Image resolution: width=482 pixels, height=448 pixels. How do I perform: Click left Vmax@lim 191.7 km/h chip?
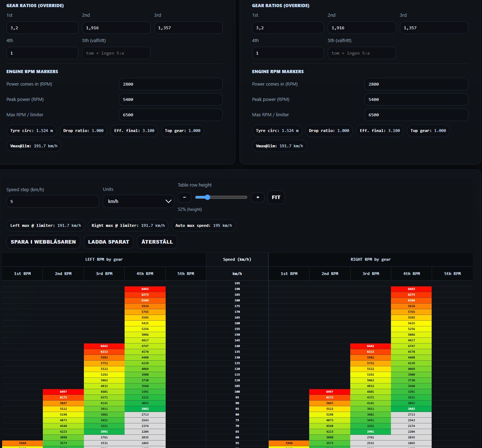tap(34, 146)
